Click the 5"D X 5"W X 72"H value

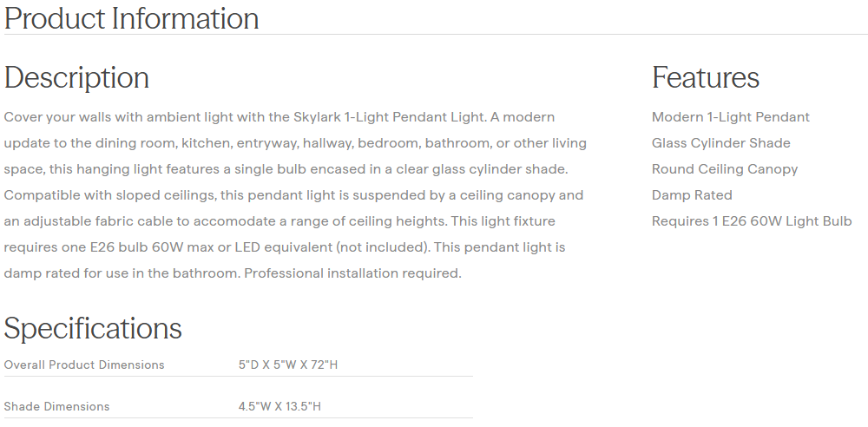(x=287, y=365)
